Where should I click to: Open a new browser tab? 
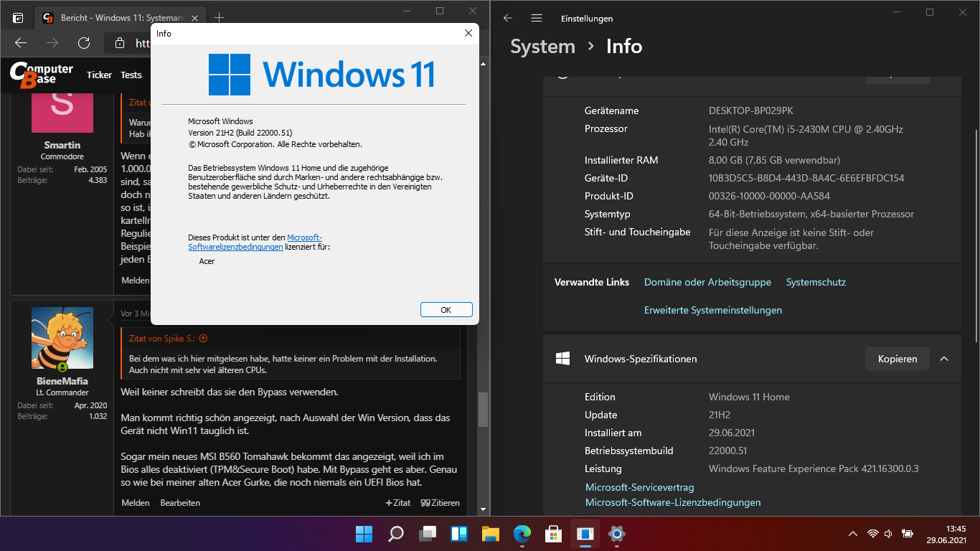[220, 18]
